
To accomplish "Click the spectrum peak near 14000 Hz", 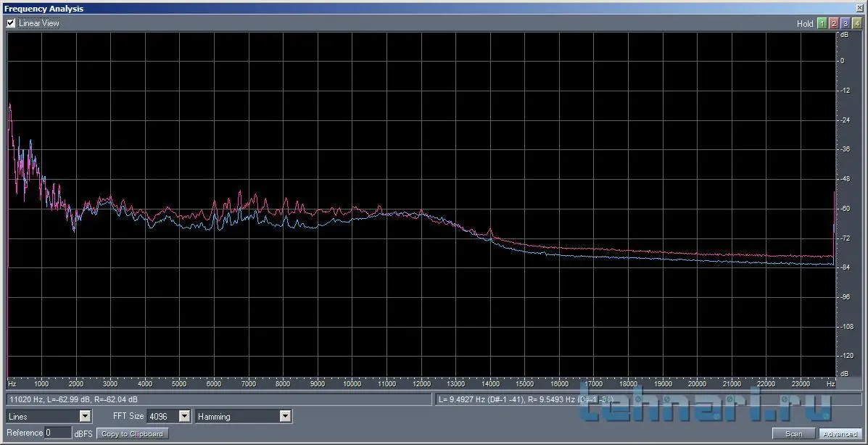I will (490, 229).
